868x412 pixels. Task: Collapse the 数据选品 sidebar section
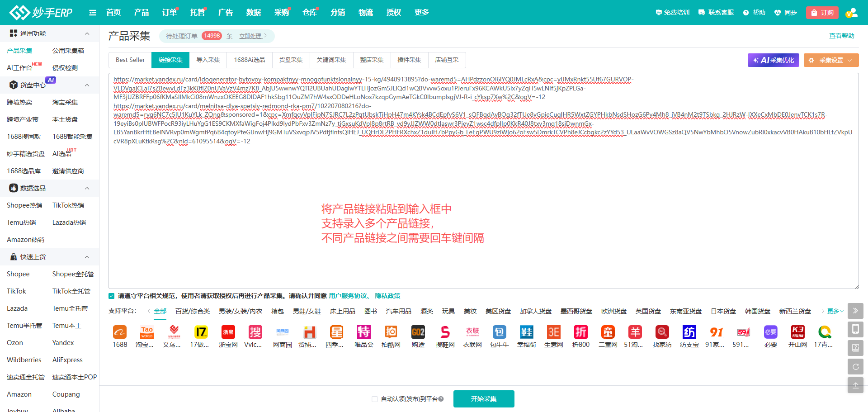tap(87, 188)
